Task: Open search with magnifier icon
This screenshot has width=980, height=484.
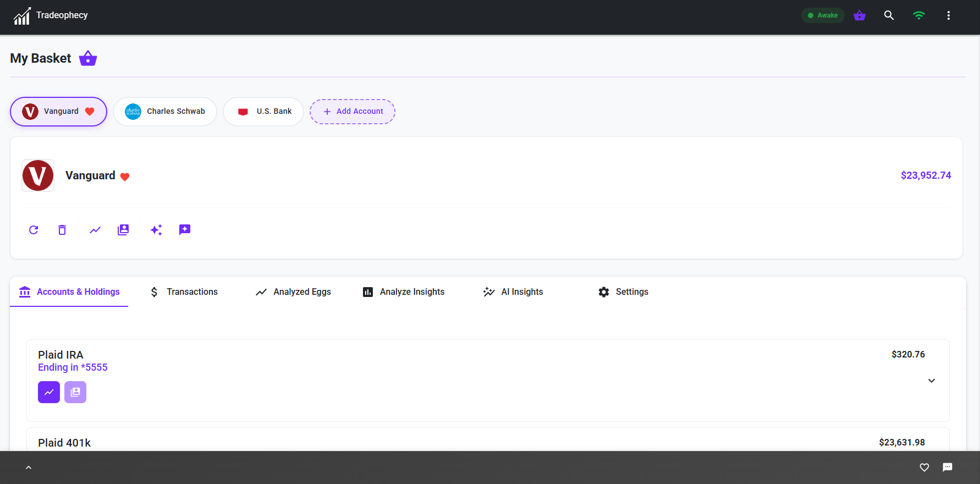Action: (x=889, y=15)
